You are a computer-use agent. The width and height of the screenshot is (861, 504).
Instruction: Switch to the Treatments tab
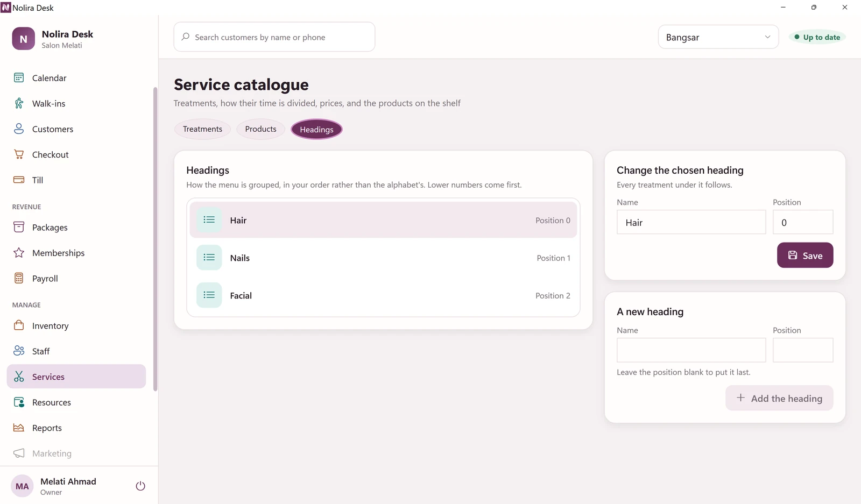[202, 129]
